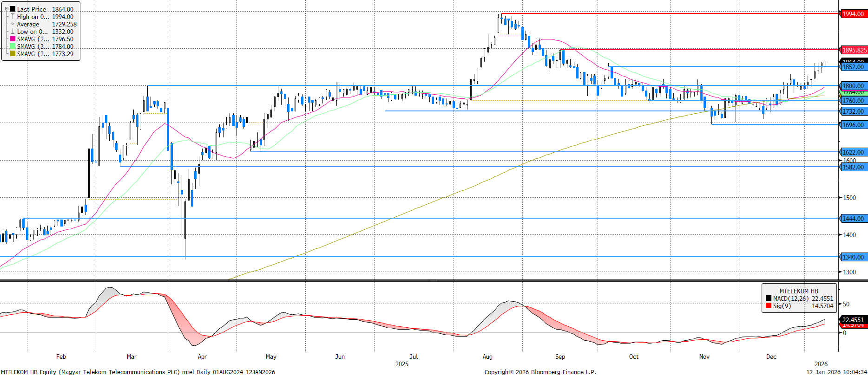Click the Low marker icon in legend
The width and height of the screenshot is (868, 376).
point(13,32)
